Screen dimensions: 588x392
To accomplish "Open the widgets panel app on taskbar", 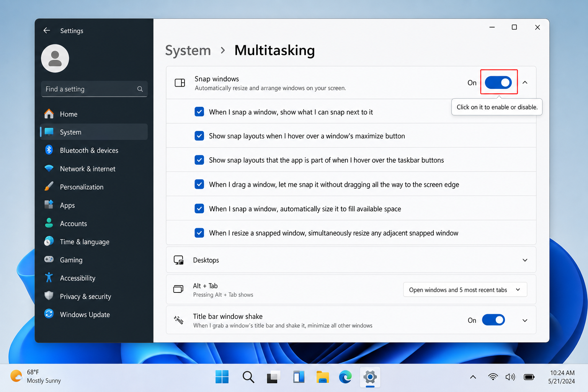I will (x=299, y=377).
